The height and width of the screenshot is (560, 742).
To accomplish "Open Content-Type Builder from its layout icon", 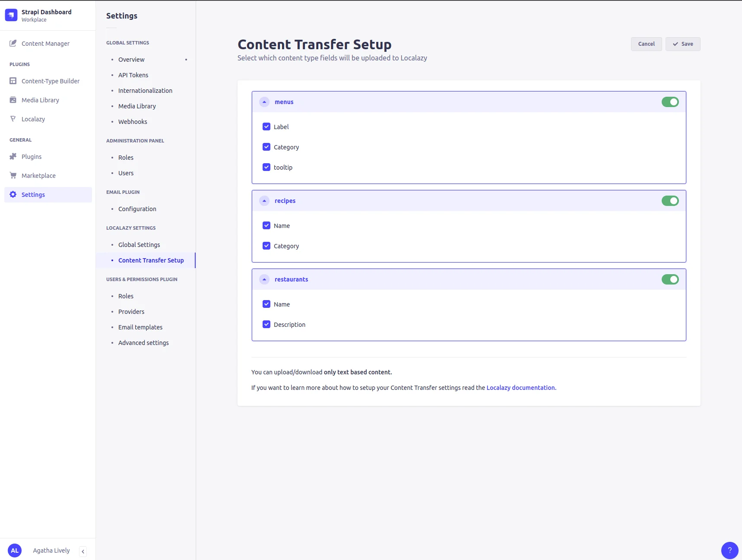I will coord(13,81).
